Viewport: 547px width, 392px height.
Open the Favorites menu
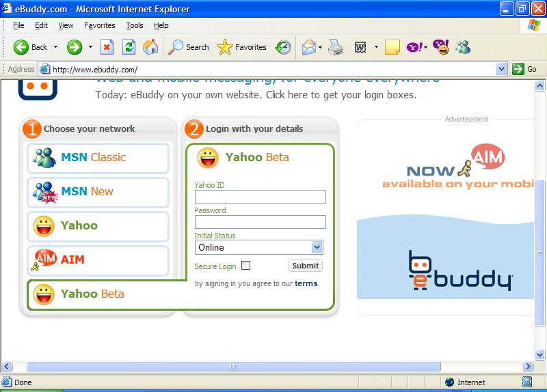tap(99, 25)
